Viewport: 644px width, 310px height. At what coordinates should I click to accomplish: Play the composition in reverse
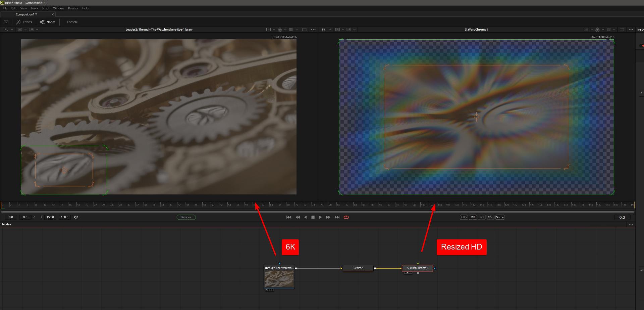click(x=305, y=217)
